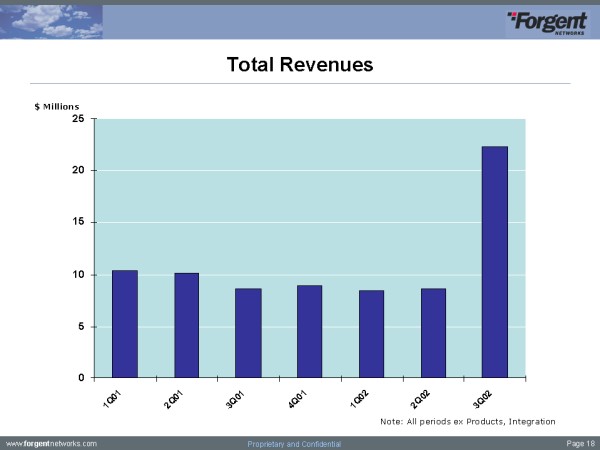Image resolution: width=600 pixels, height=450 pixels.
Task: Open the www.forgentnetworks.com footer link
Action: pyautogui.click(x=51, y=443)
